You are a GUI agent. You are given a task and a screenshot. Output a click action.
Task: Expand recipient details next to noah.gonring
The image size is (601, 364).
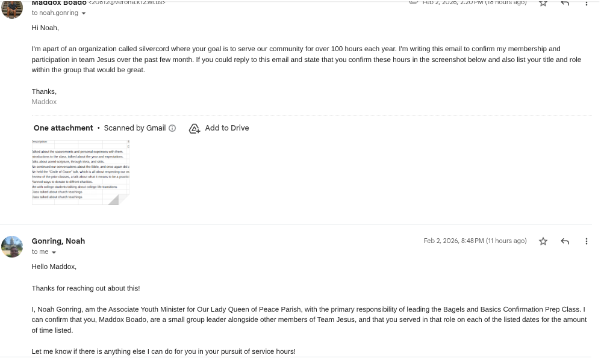[x=84, y=13]
